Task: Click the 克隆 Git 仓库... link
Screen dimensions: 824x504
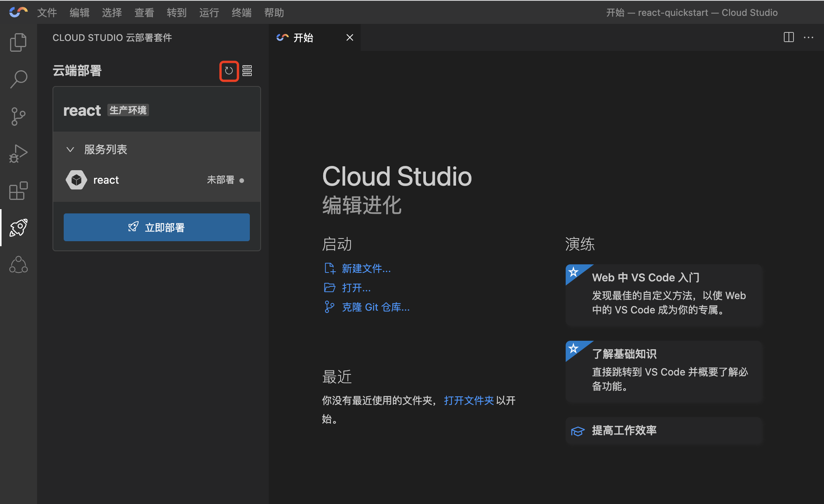Action: 376,307
